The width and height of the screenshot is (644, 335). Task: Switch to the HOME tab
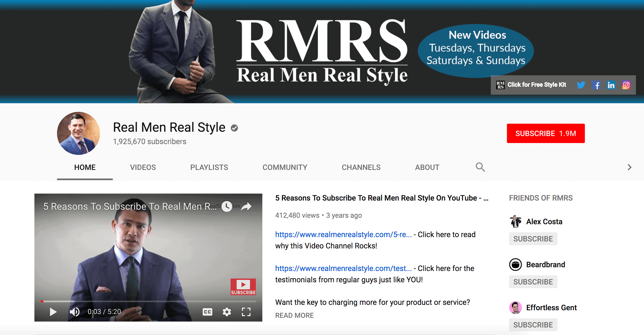tap(85, 167)
